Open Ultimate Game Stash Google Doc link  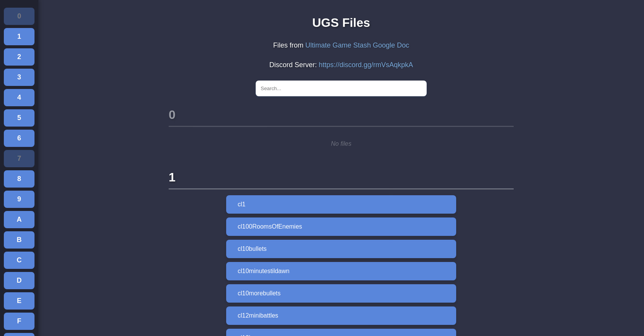(357, 45)
